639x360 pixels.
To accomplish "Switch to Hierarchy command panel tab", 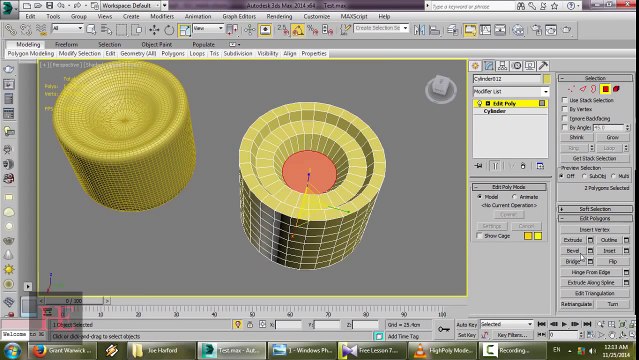I will [502, 66].
